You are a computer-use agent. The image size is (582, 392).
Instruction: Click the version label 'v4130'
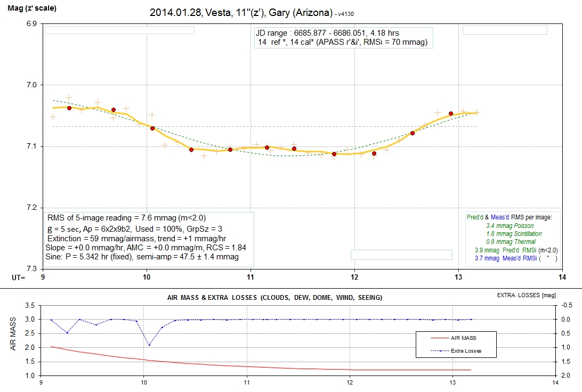point(346,14)
